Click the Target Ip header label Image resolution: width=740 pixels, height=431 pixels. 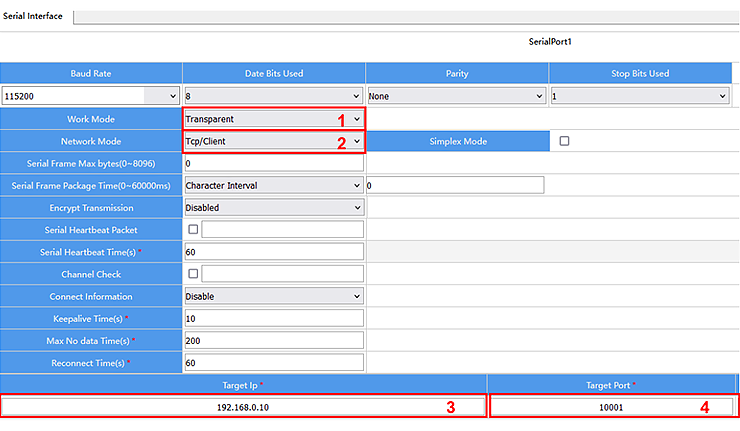pos(243,385)
